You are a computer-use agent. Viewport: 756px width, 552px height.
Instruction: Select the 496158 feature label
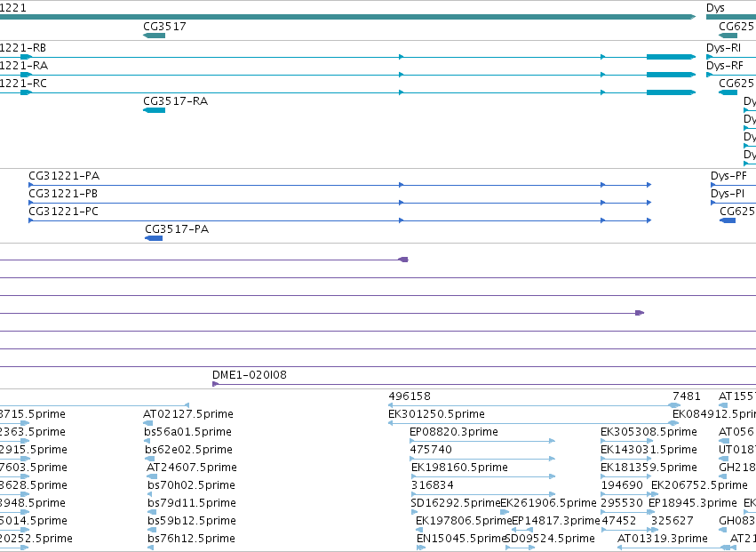click(x=410, y=396)
